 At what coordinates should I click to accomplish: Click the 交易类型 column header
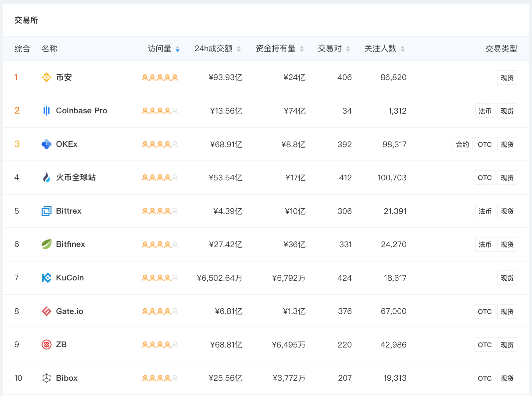(501, 49)
